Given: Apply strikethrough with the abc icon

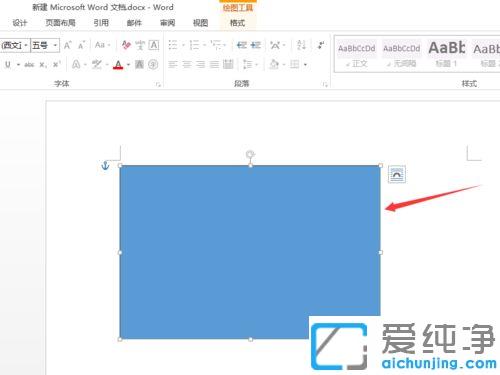Looking at the screenshot, I should point(29,64).
